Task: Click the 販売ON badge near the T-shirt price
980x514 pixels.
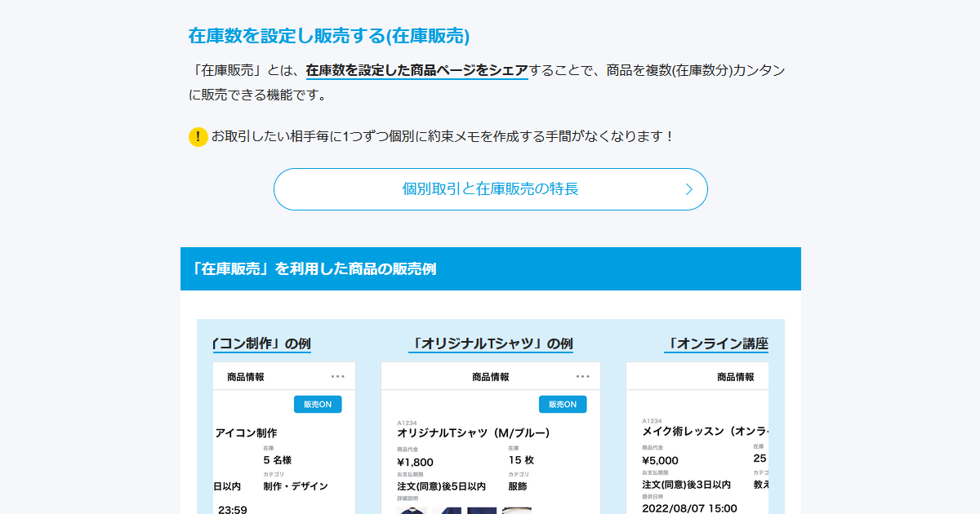Action: (563, 404)
